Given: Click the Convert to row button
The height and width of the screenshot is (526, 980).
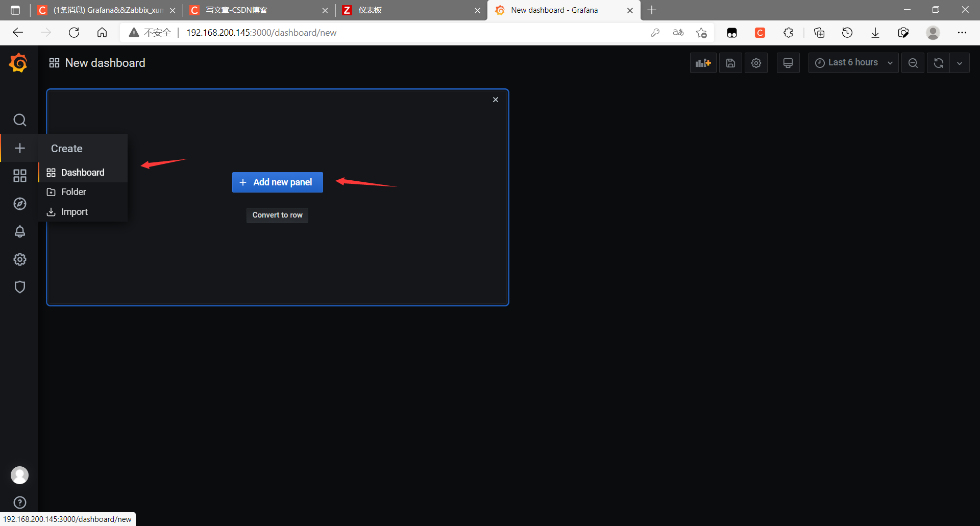Looking at the screenshot, I should tap(277, 215).
